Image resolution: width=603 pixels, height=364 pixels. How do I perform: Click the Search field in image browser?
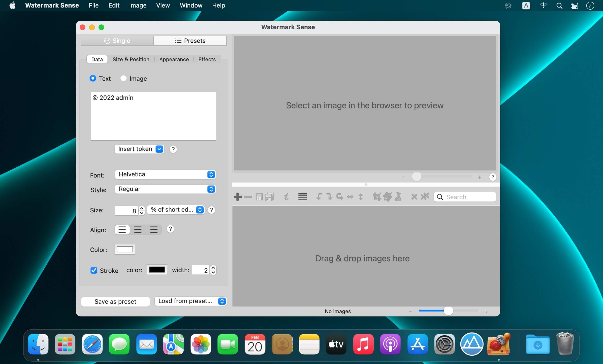[x=465, y=197]
